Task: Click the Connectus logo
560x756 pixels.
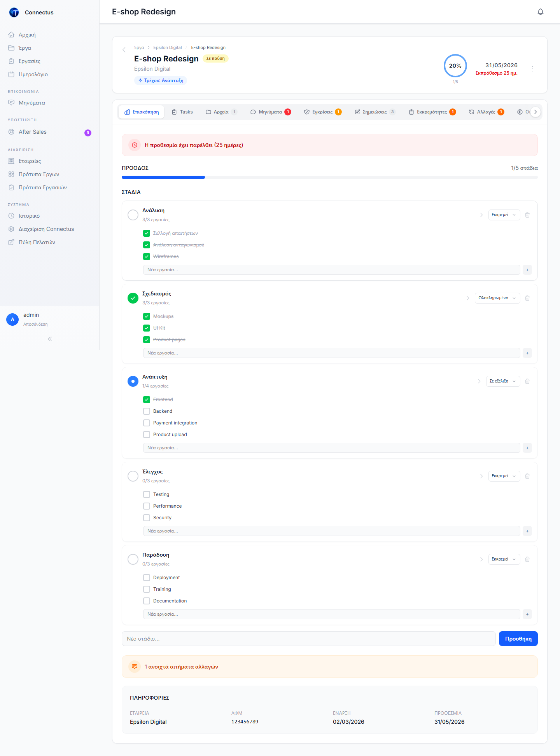Action: pyautogui.click(x=14, y=12)
